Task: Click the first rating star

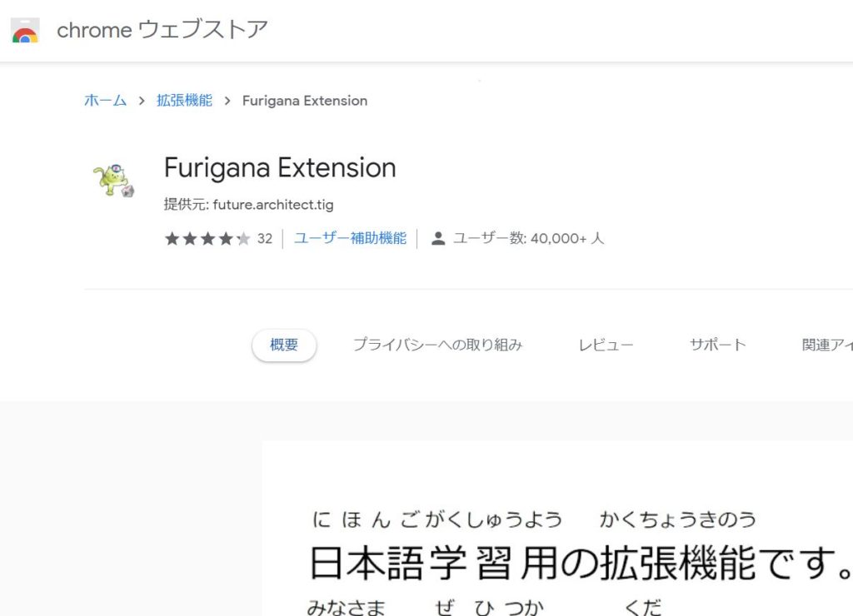Action: (x=172, y=239)
